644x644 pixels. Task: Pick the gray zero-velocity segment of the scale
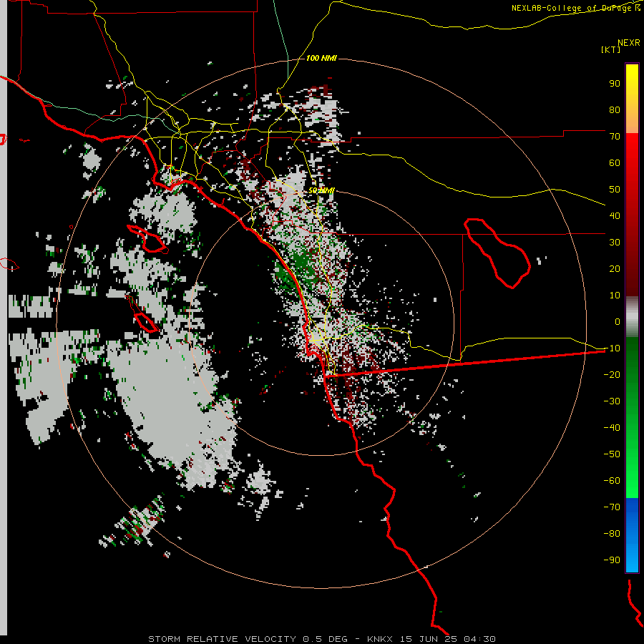coord(632,317)
